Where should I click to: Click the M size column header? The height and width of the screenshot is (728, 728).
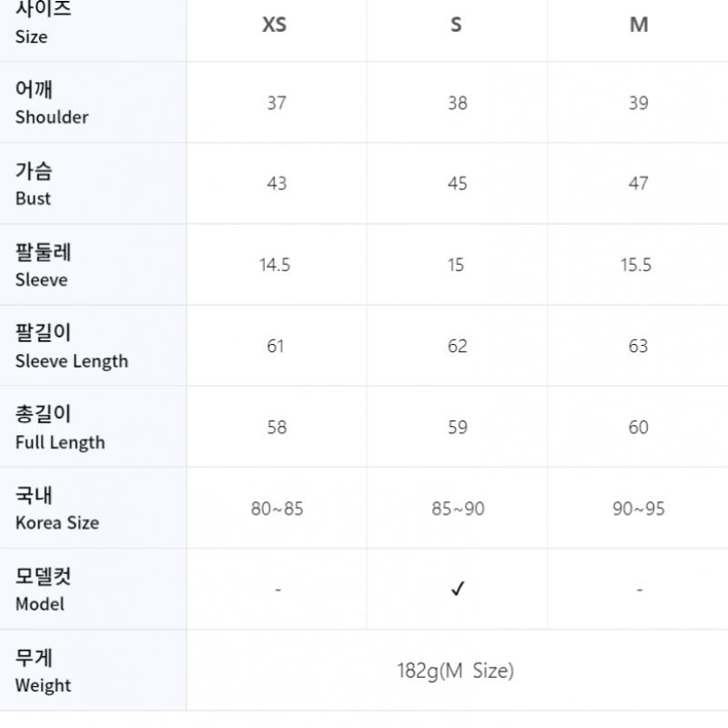click(639, 25)
